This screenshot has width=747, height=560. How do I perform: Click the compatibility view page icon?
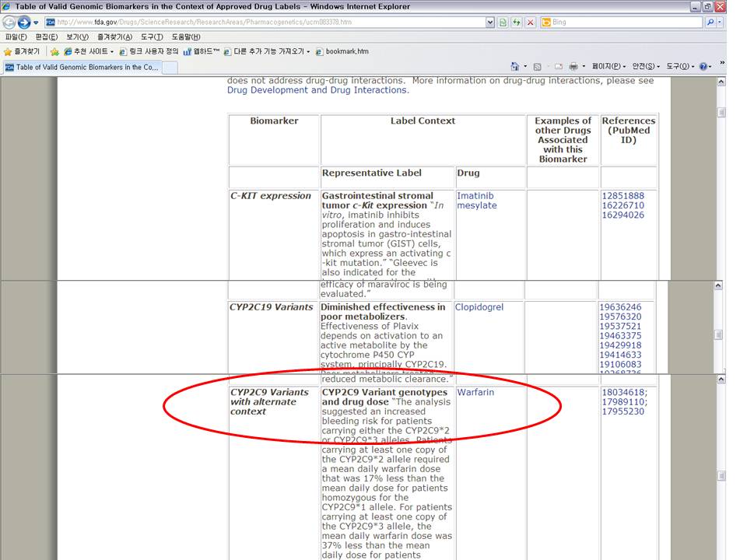(x=503, y=23)
